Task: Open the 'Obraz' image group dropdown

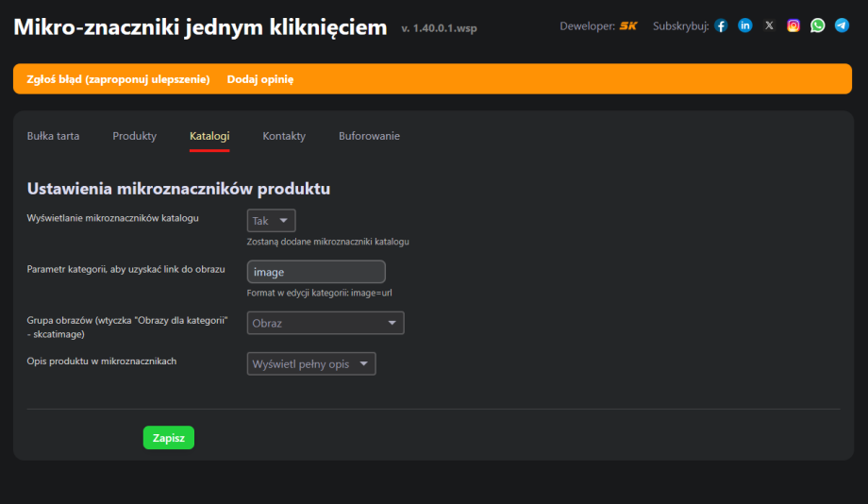Action: [325, 323]
